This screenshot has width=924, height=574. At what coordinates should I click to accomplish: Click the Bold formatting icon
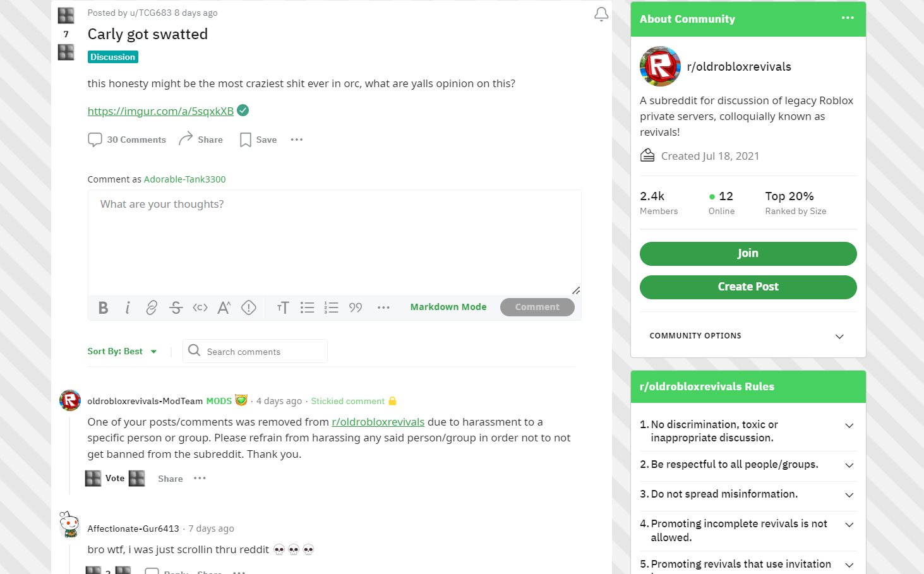click(104, 308)
